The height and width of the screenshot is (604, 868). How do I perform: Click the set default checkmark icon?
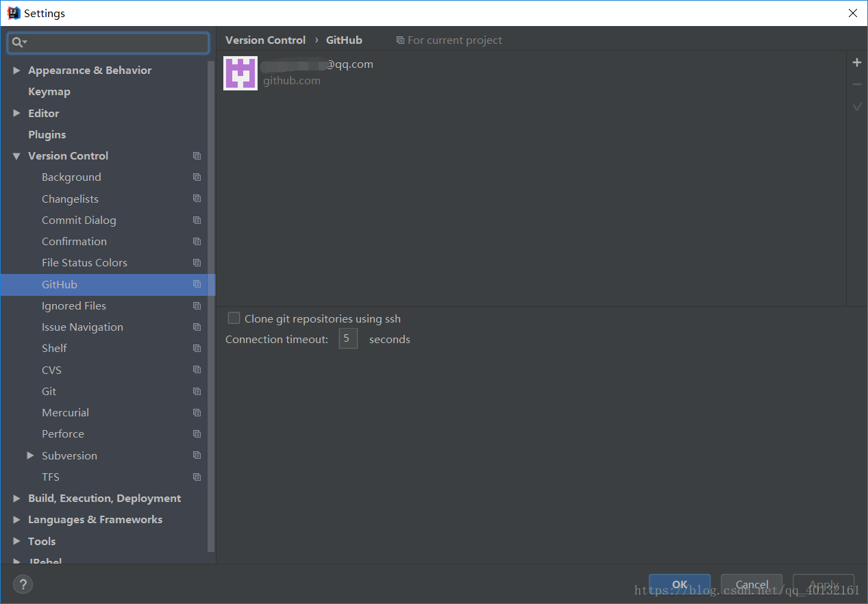[x=856, y=107]
